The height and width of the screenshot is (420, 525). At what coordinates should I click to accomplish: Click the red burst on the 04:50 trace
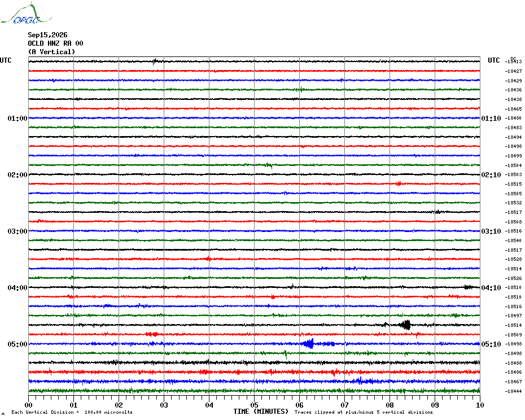click(152, 334)
